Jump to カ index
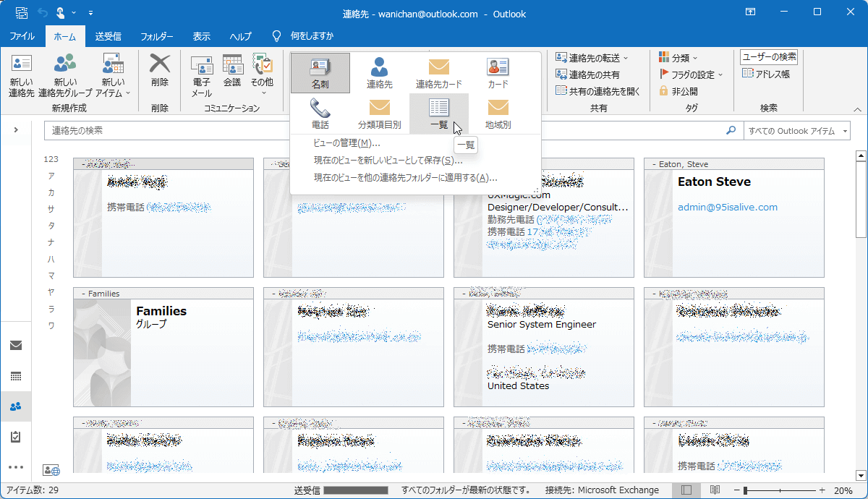The width and height of the screenshot is (868, 499). (x=51, y=192)
